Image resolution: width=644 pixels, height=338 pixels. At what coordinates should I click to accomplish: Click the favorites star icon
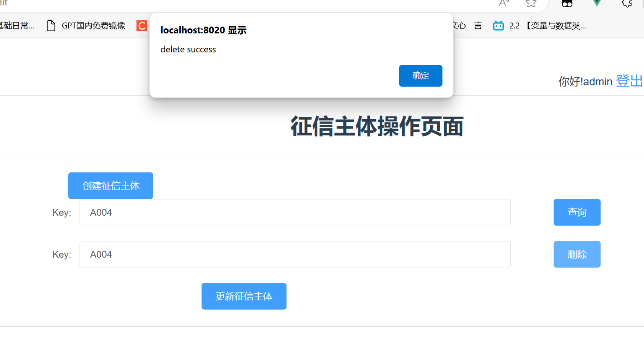tap(531, 3)
